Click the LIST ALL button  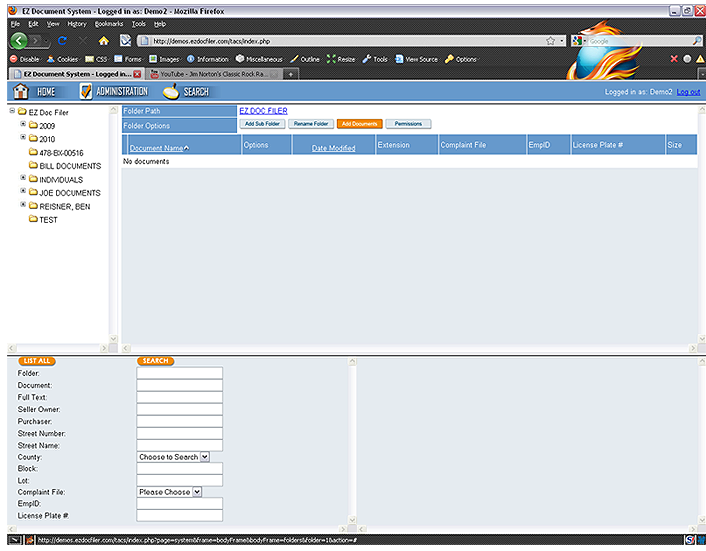point(37,361)
